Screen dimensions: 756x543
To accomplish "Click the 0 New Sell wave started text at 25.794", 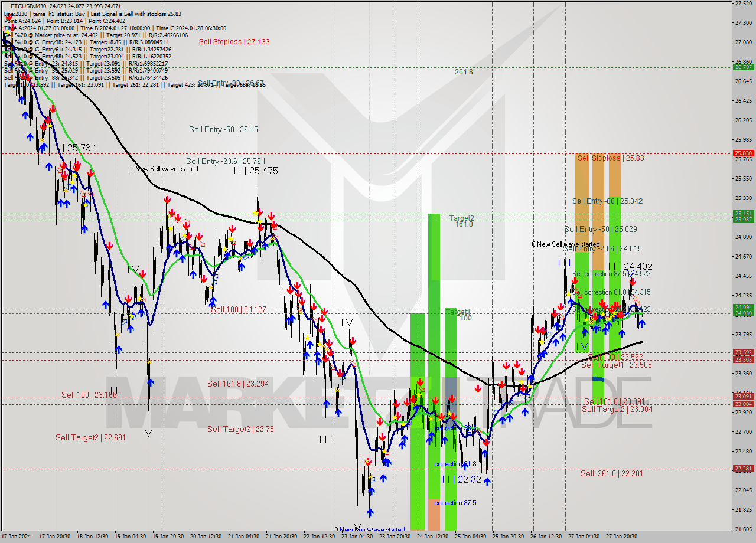I will click(164, 169).
